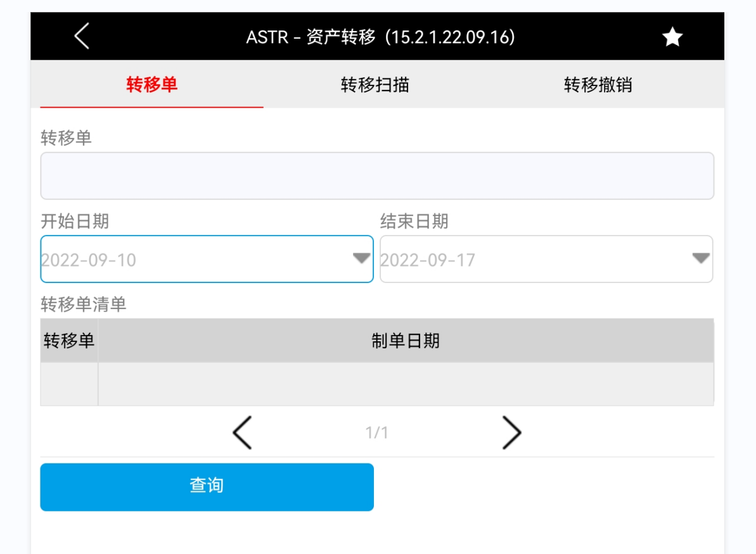The width and height of the screenshot is (756, 554).
Task: Expand the 开始日期 dropdown arrow
Action: click(361, 258)
